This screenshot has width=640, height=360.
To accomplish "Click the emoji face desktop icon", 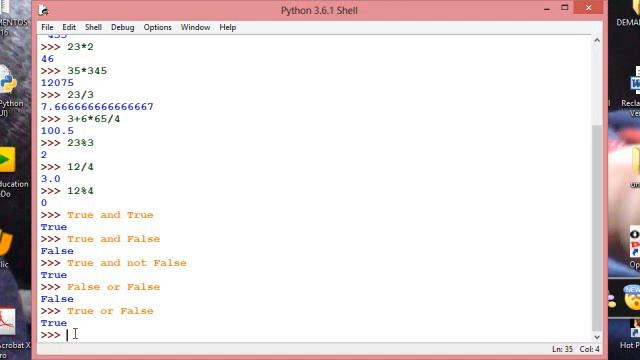I will [x=632, y=298].
